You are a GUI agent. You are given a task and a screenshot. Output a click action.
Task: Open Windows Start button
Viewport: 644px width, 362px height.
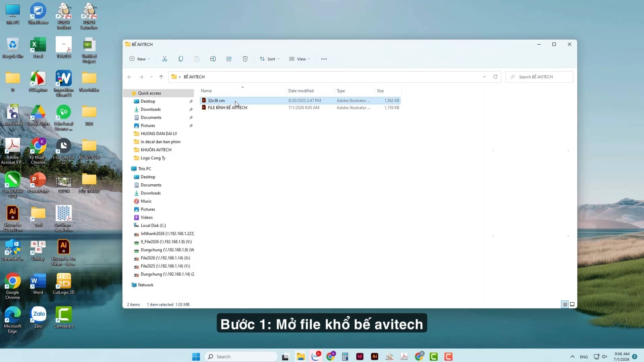196,356
